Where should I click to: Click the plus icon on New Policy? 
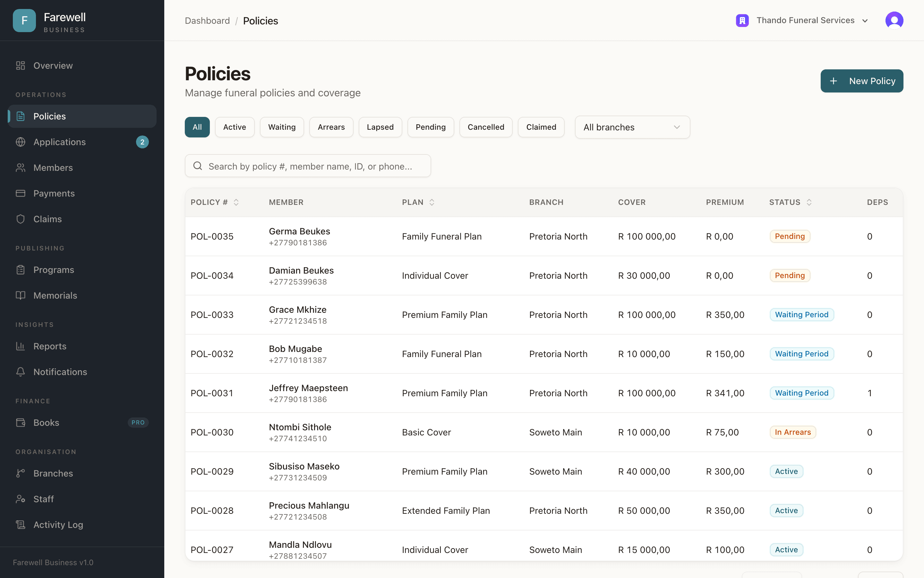(x=834, y=81)
